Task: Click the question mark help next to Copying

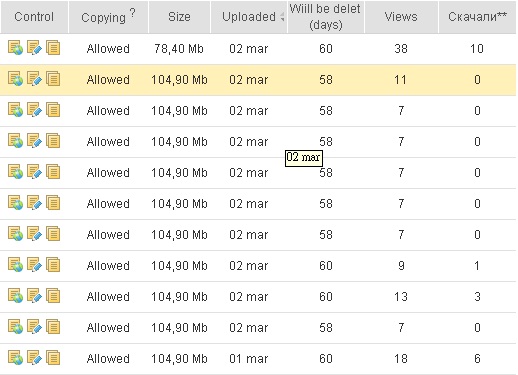Action: [132, 13]
